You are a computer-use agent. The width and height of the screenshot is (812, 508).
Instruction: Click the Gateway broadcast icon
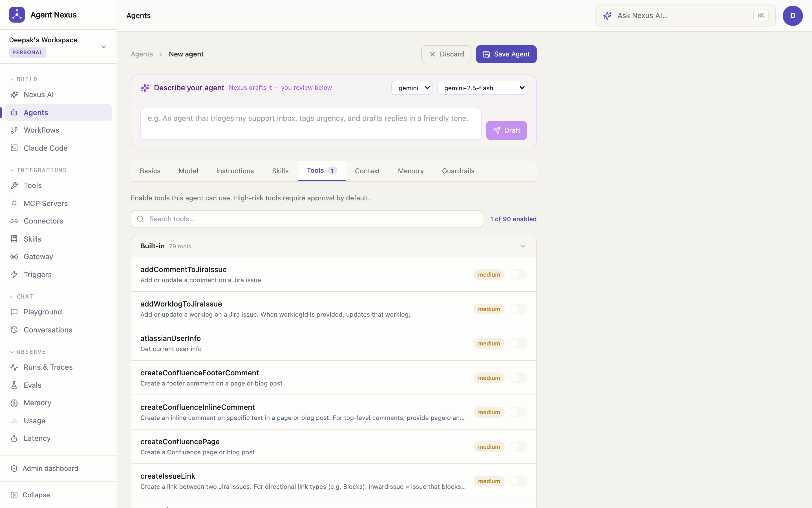(x=14, y=257)
